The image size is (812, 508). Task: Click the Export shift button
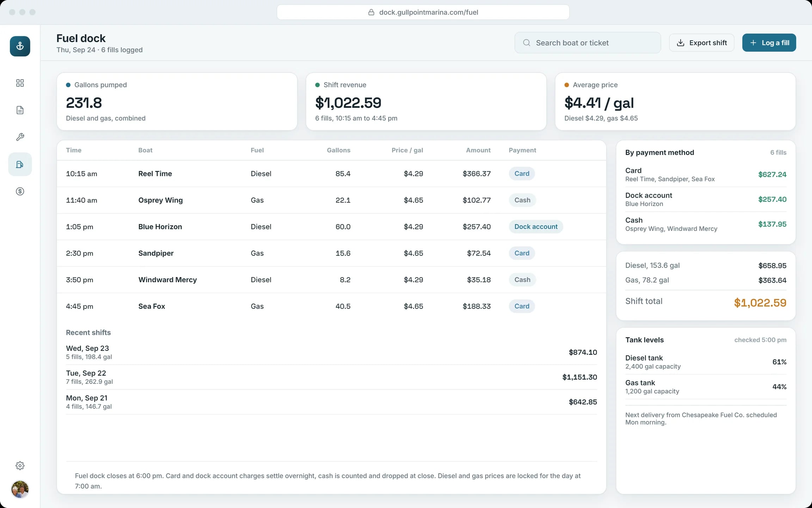point(702,43)
